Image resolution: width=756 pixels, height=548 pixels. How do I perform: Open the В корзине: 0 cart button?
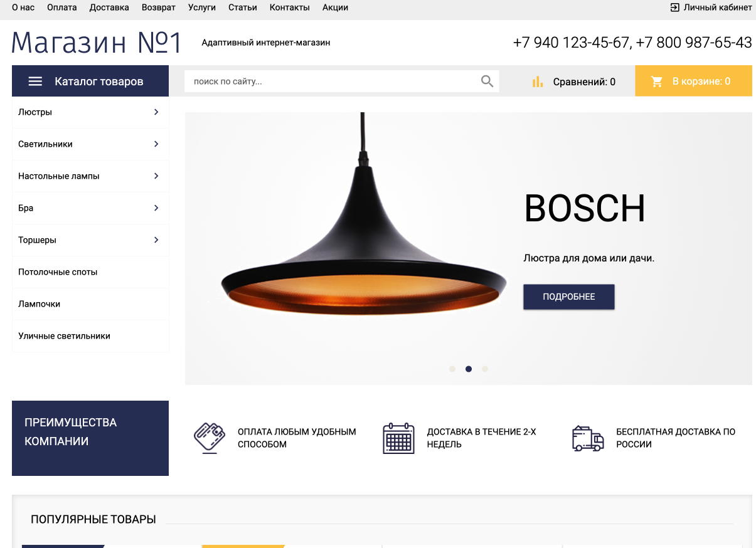[x=694, y=81]
